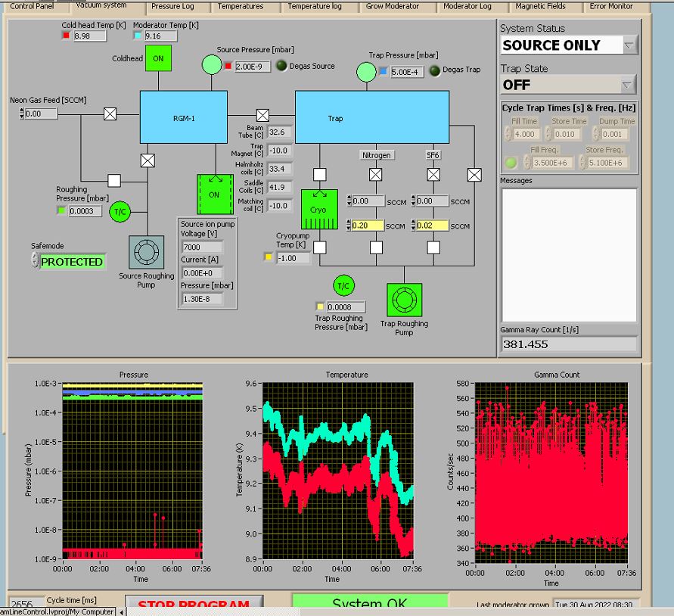Toggle the Degas Trap indicator
This screenshot has width=674, height=616.
[x=435, y=70]
